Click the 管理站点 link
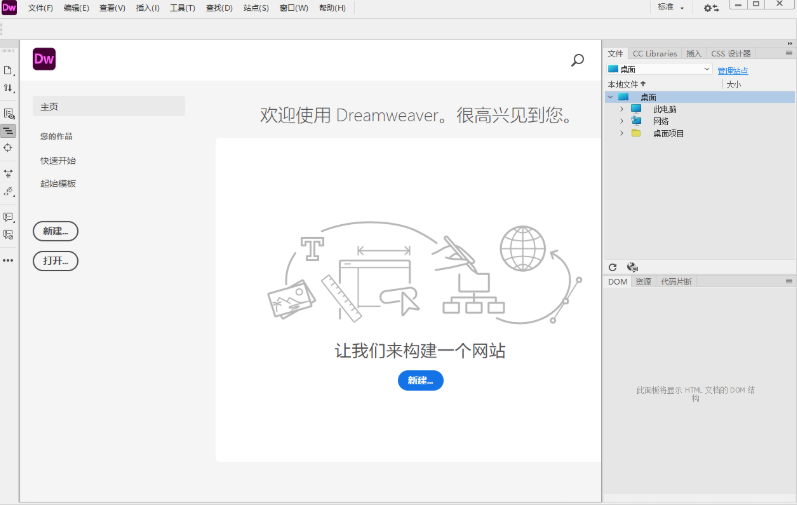The height and width of the screenshot is (505, 797). point(732,70)
